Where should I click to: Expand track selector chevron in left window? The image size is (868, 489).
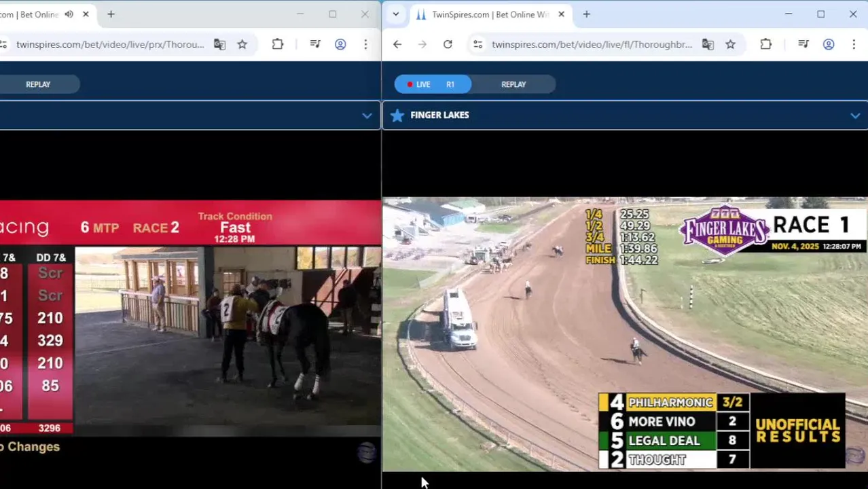coord(367,115)
